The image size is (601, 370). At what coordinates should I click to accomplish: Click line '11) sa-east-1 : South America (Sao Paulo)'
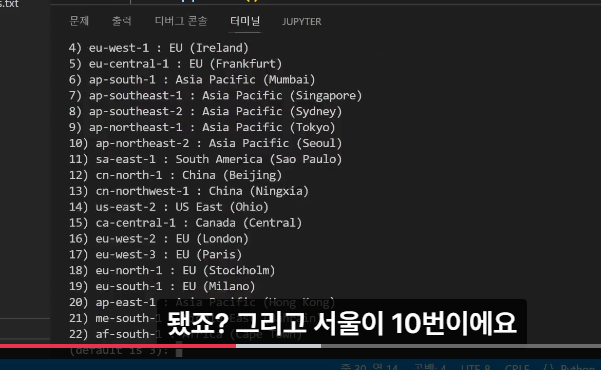coord(205,159)
